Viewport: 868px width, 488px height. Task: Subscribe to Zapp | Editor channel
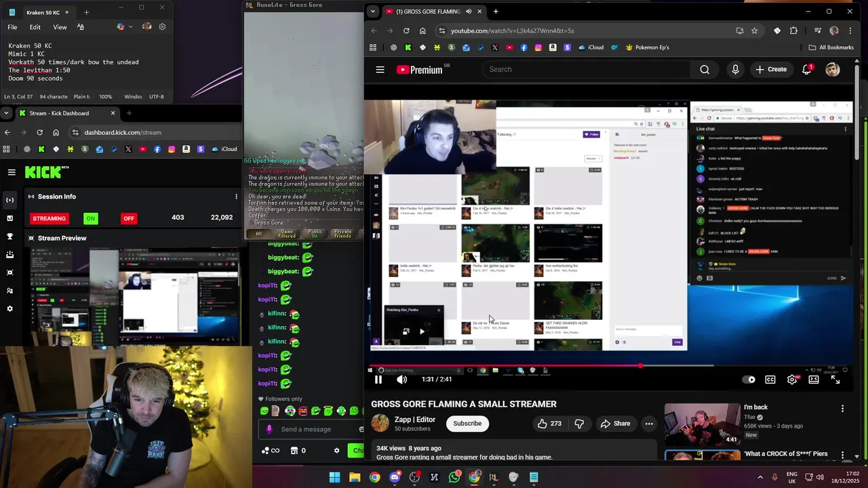tap(467, 424)
